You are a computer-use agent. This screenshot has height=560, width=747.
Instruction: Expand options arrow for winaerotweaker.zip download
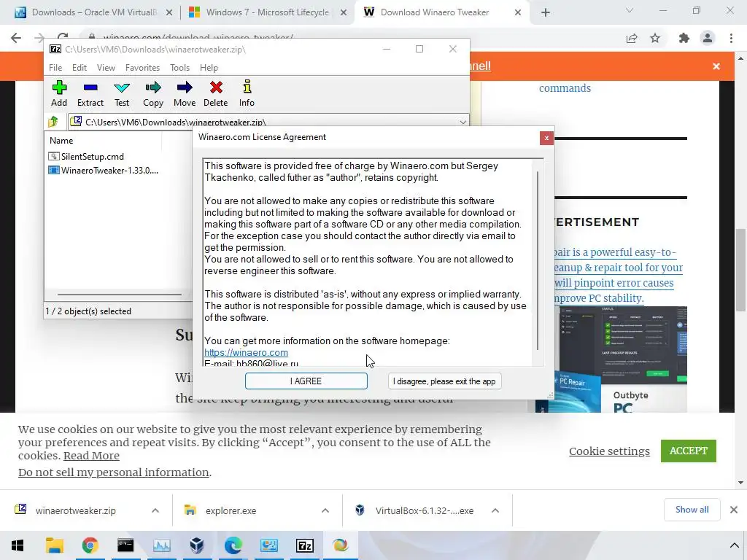pyautogui.click(x=155, y=510)
